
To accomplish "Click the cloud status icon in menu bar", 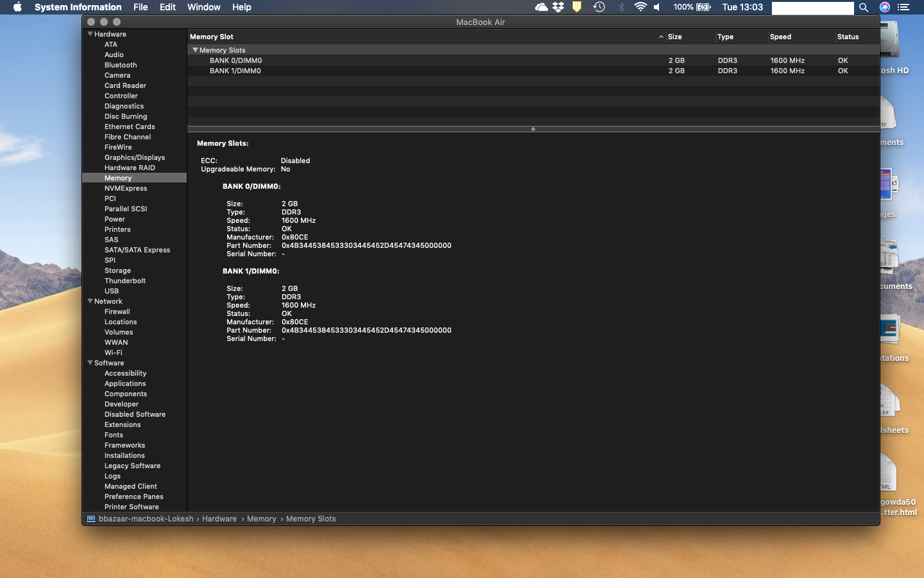I will (541, 7).
